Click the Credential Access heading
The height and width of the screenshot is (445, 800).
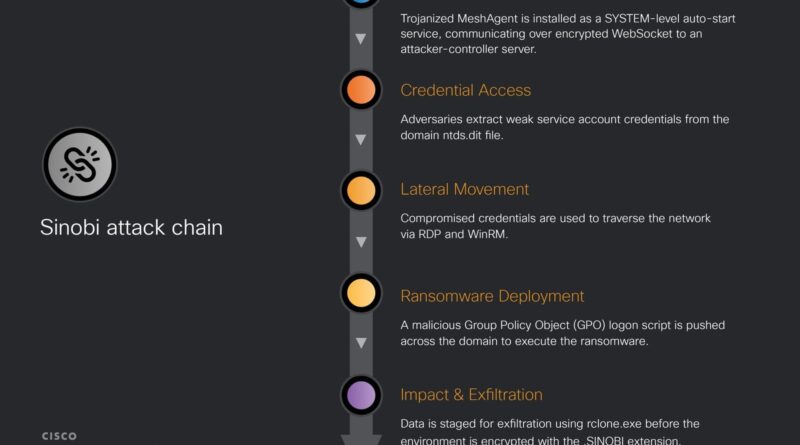(465, 90)
